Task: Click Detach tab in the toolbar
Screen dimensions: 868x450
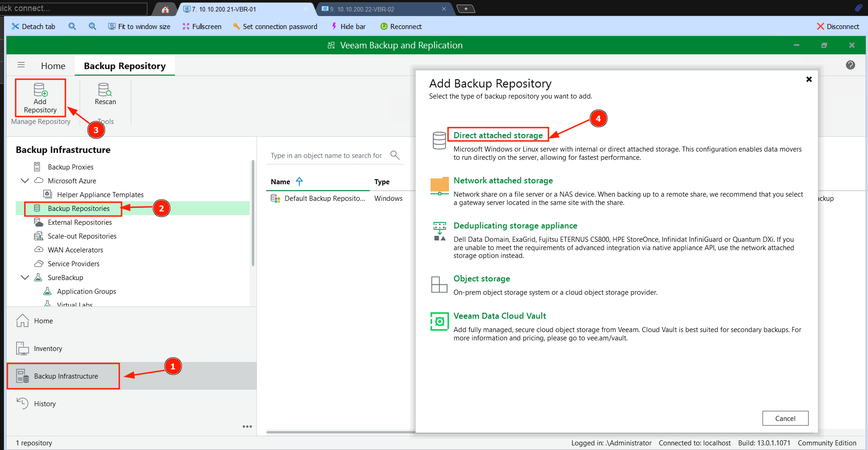Action: click(x=34, y=26)
